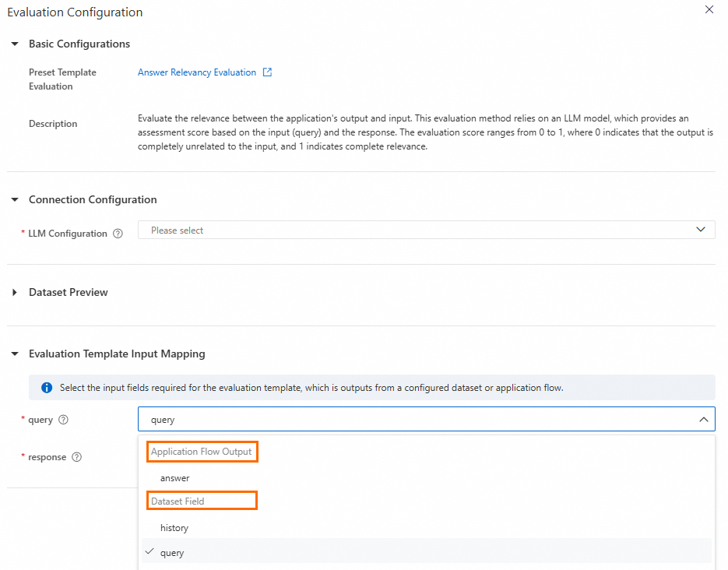
Task: Open the LLM Configuration dropdown
Action: point(426,230)
